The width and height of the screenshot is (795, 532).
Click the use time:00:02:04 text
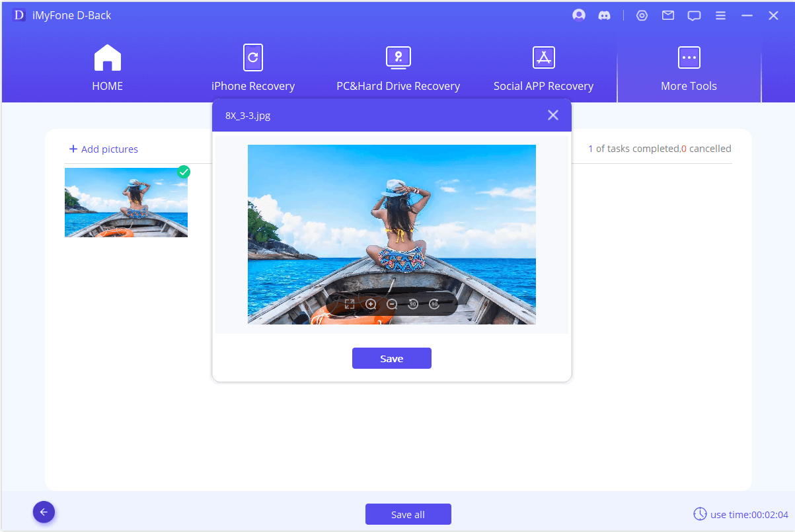click(749, 514)
